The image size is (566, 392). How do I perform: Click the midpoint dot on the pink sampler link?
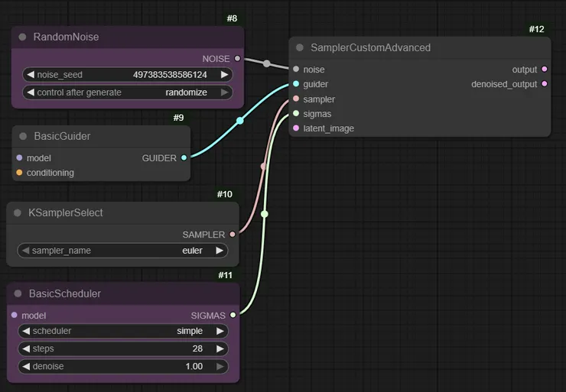(264, 167)
